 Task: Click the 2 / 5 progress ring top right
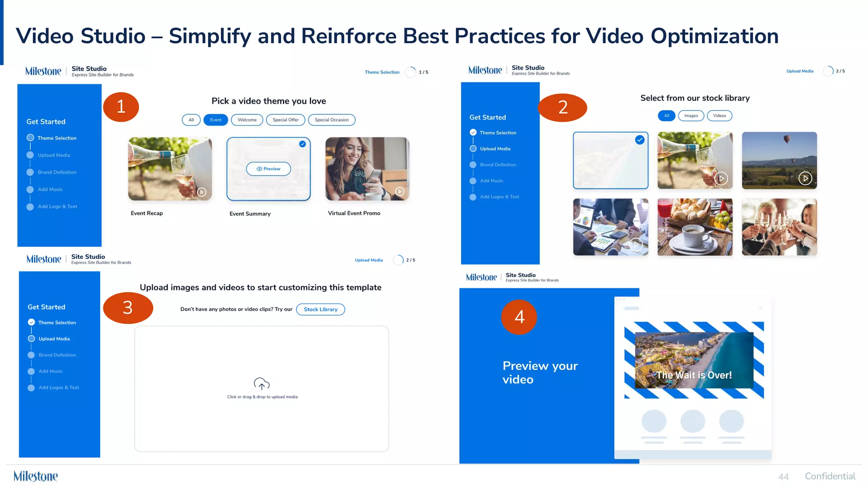[828, 71]
